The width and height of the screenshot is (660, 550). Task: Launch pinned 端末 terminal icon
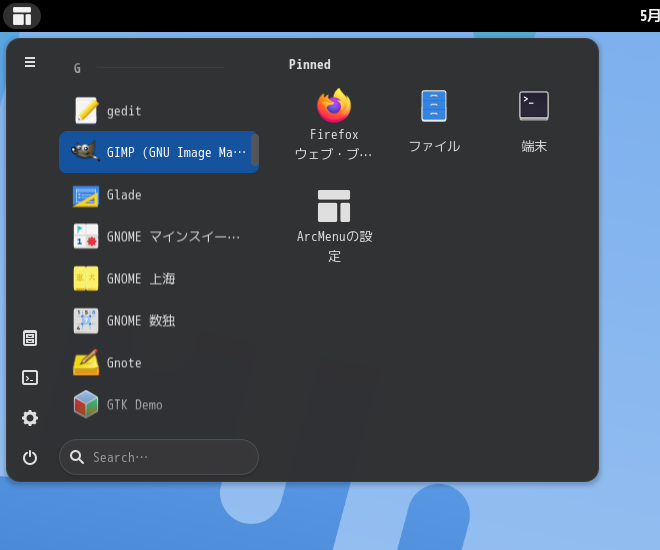[534, 106]
